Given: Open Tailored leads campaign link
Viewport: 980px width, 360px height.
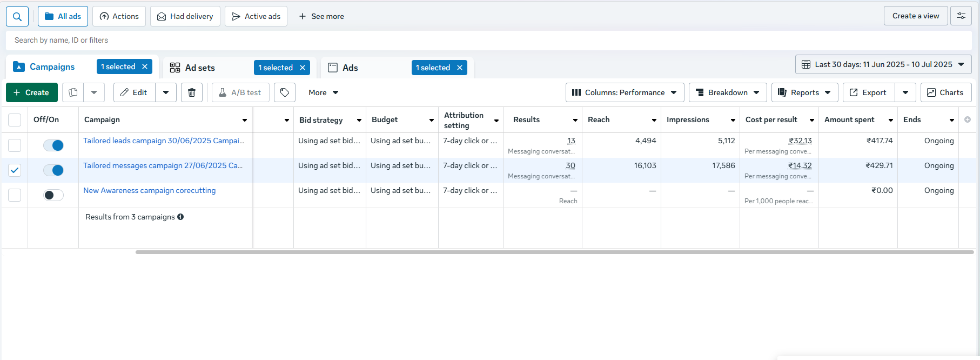Looking at the screenshot, I should 163,141.
